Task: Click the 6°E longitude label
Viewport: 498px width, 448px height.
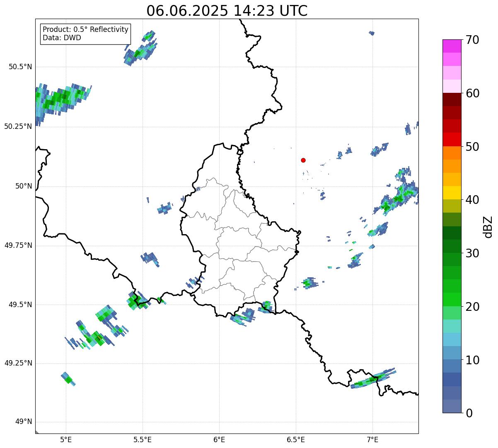Action: 219,440
